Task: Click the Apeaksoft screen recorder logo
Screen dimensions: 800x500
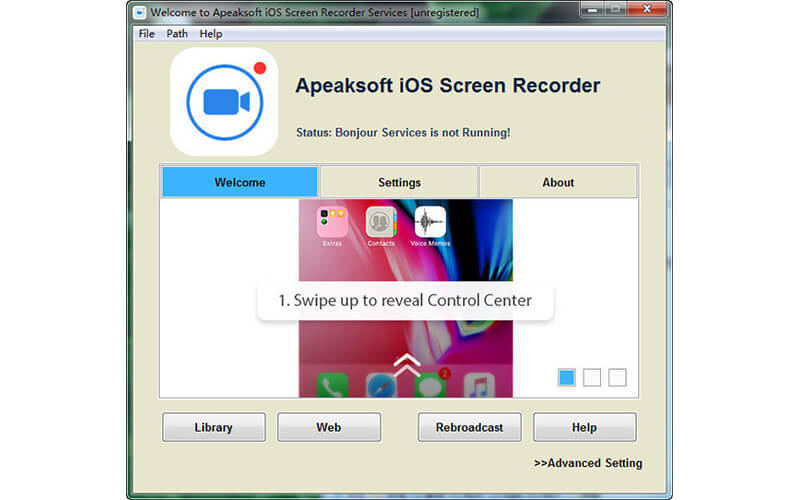Action: (x=224, y=102)
